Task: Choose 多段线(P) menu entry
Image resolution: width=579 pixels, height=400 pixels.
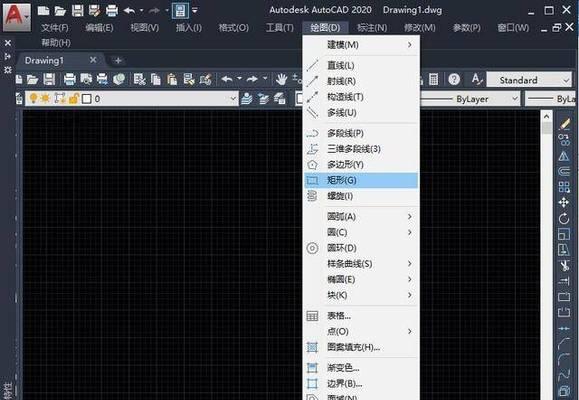Action: [361, 133]
